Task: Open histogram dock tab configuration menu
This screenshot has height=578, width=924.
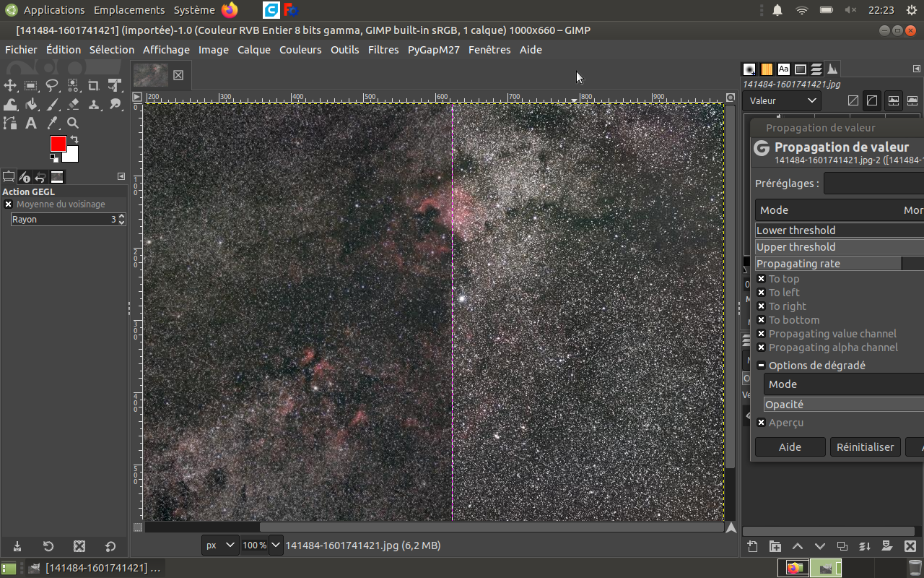Action: 917,69
